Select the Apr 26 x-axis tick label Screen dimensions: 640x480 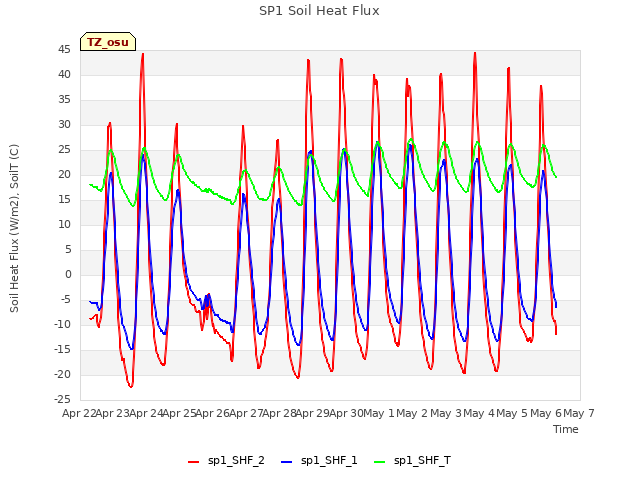point(213,413)
